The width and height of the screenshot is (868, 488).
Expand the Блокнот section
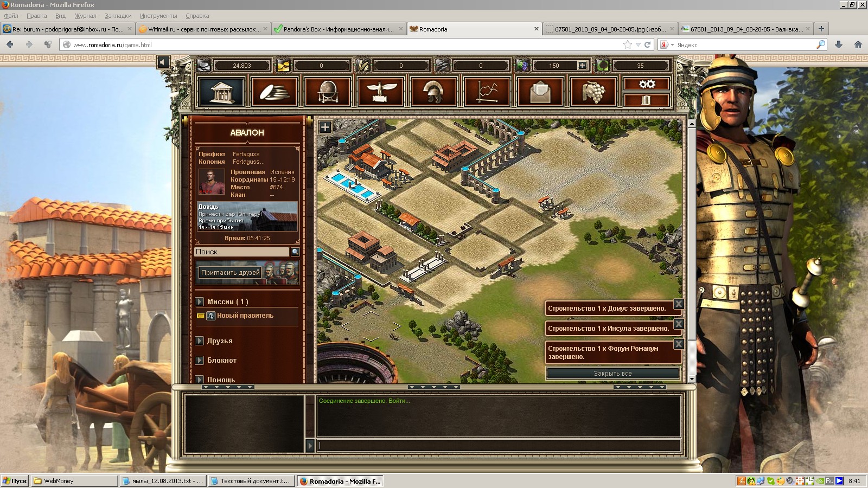point(200,360)
